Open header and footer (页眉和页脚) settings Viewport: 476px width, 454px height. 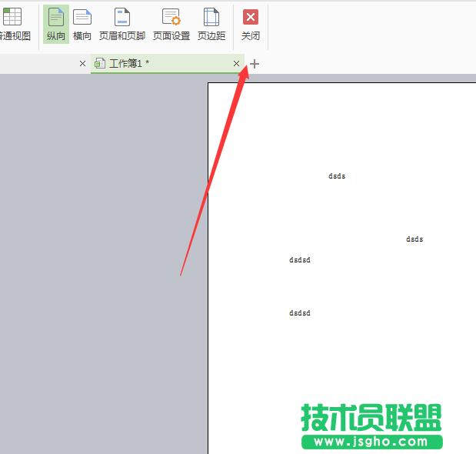click(x=122, y=25)
